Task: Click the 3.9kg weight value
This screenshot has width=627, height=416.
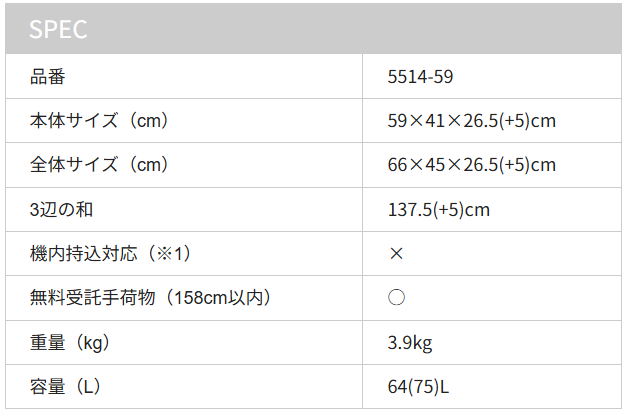Action: pyautogui.click(x=410, y=343)
